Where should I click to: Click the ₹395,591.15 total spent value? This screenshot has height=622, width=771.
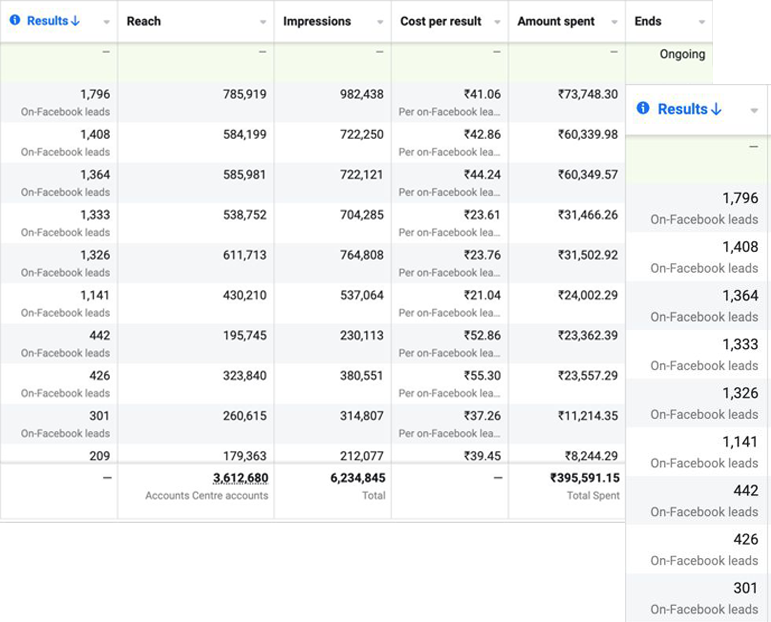tap(584, 478)
